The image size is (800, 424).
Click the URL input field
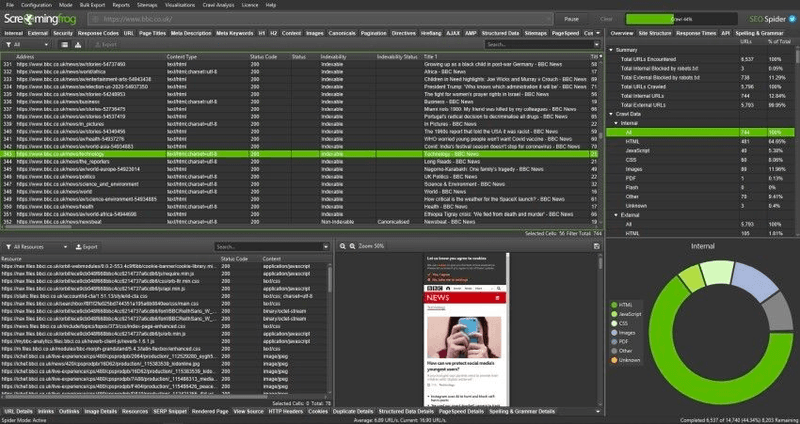320,19
